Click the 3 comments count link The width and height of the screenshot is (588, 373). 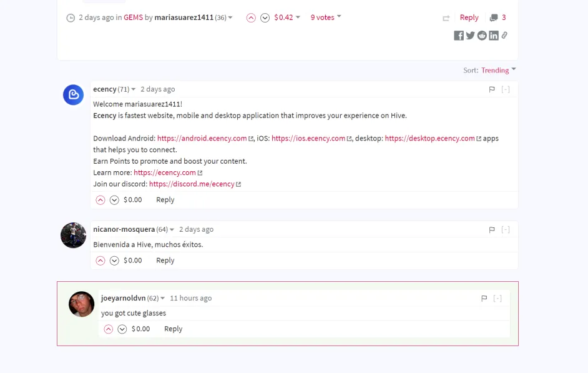(504, 17)
